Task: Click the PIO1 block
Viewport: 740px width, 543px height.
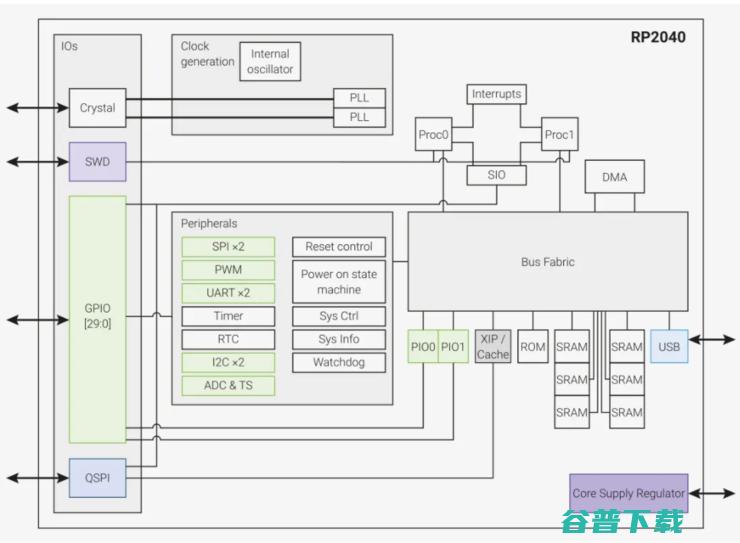Action: click(x=453, y=346)
